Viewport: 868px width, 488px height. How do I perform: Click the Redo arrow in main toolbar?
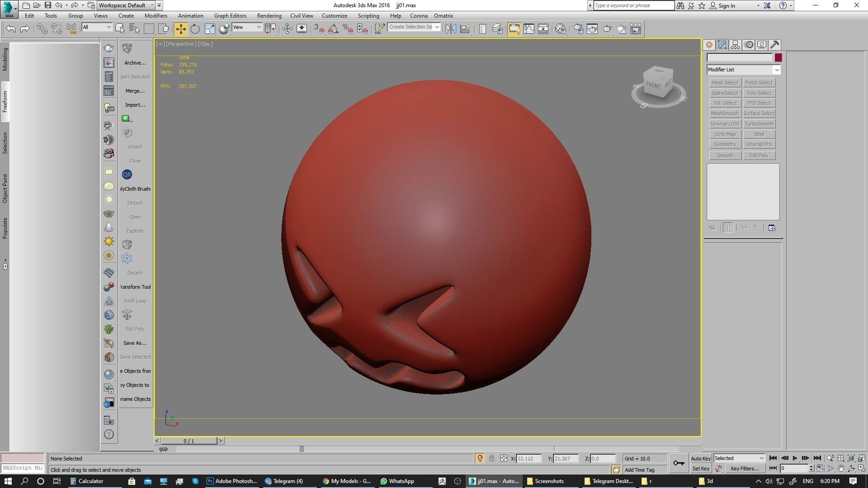point(25,29)
